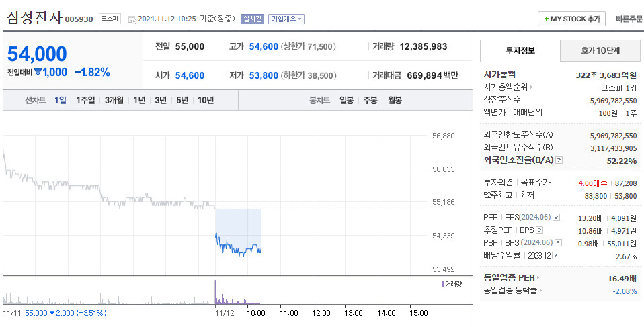Click the -1.82% change rate

coord(92,73)
